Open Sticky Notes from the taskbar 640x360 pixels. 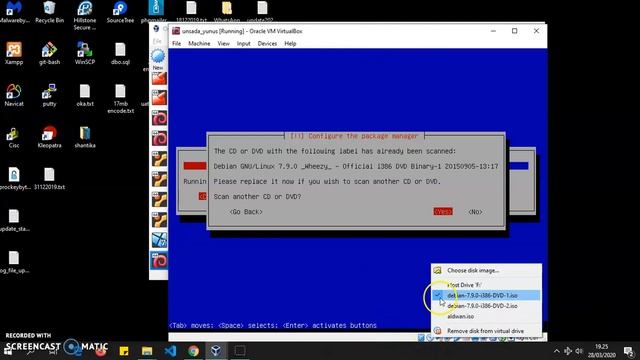click(124, 351)
